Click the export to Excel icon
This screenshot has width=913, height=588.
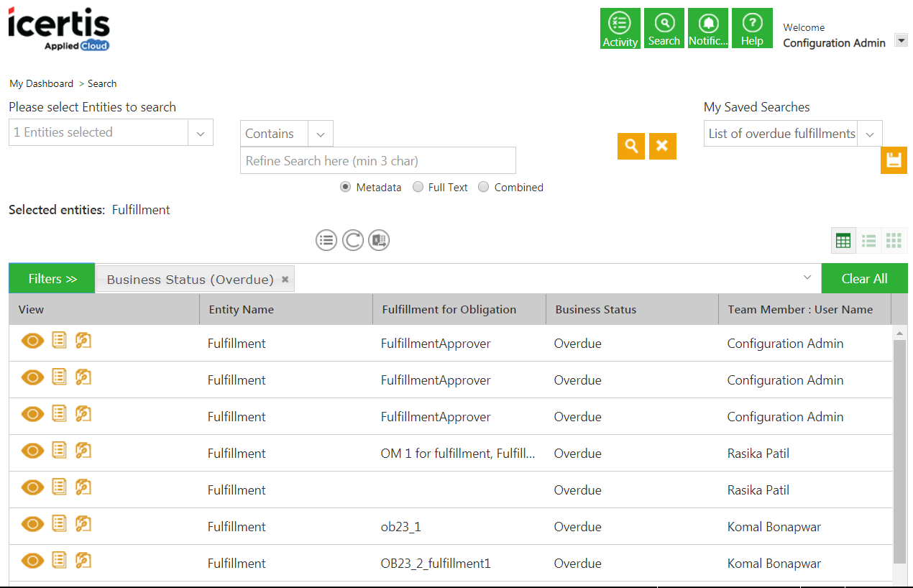(x=379, y=240)
